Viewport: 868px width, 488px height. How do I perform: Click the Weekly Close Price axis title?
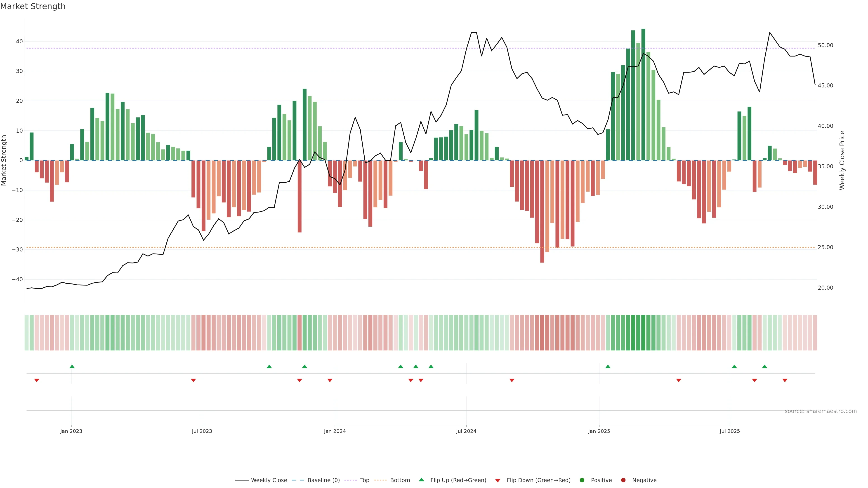(842, 160)
